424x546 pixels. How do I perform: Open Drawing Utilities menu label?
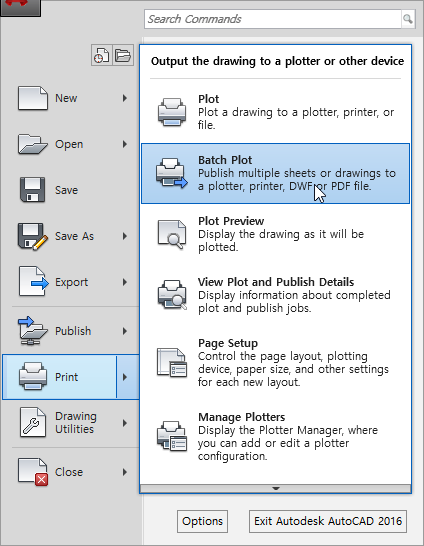(x=76, y=422)
